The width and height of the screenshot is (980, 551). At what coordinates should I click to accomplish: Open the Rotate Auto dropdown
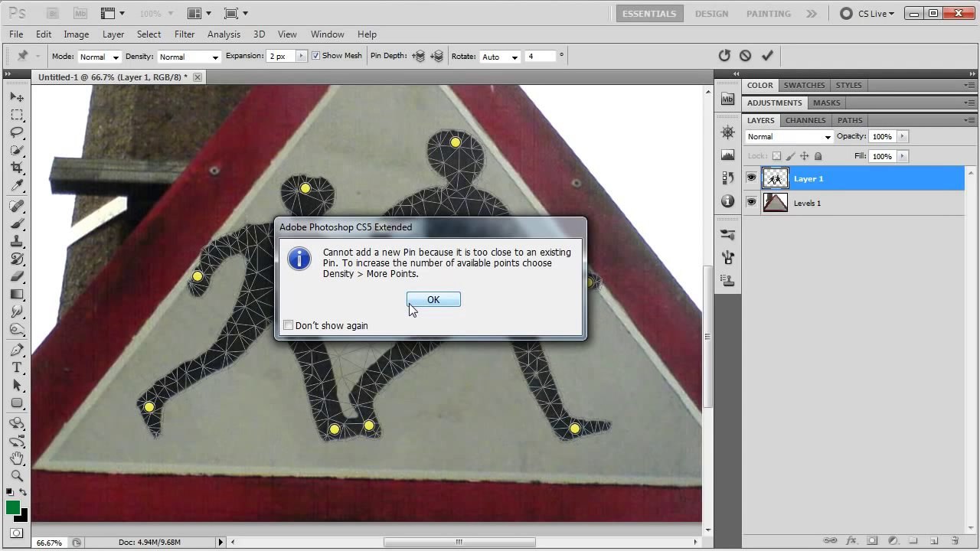[498, 57]
